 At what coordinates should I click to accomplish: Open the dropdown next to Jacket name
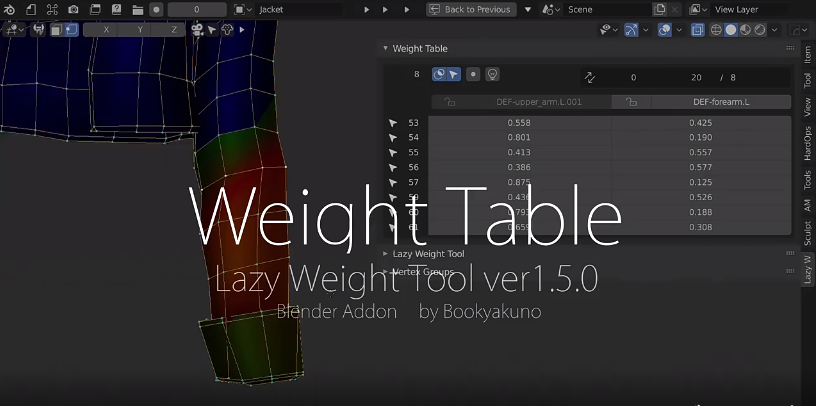(x=243, y=9)
